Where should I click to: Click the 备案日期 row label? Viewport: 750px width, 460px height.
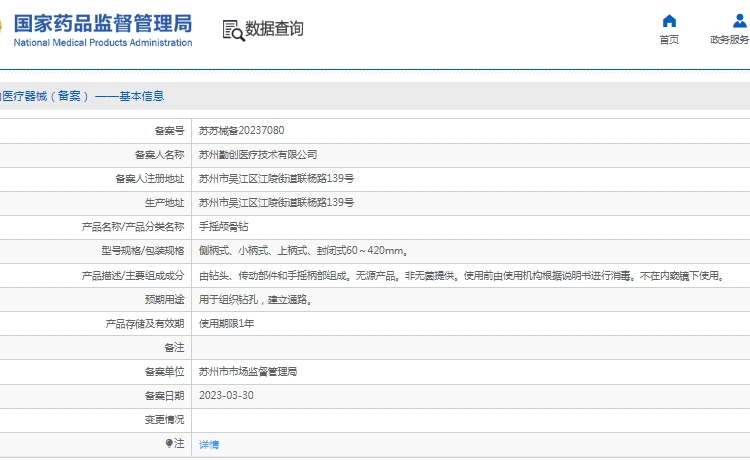(x=165, y=396)
